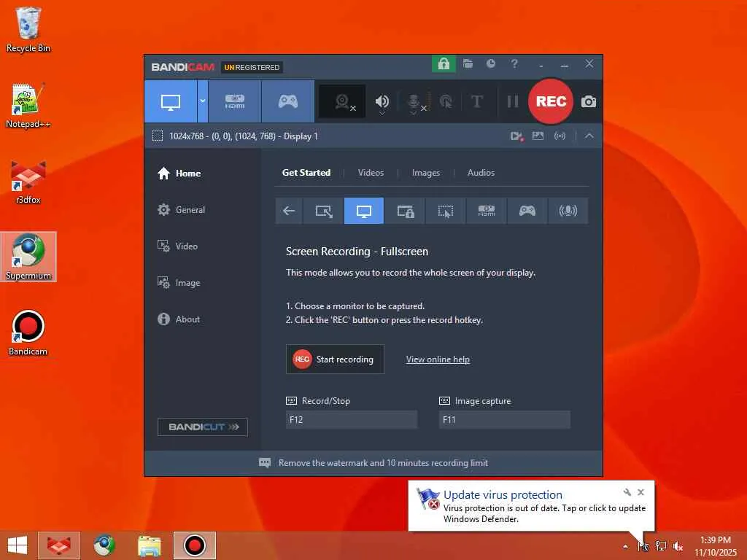Click Remove the watermark and 10 minutes limit
Screen dimensions: 747x560
[373, 463]
